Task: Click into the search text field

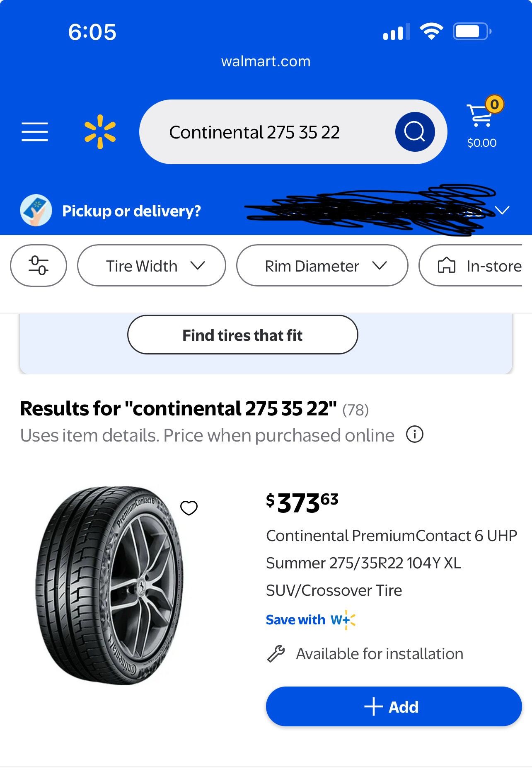Action: tap(265, 132)
